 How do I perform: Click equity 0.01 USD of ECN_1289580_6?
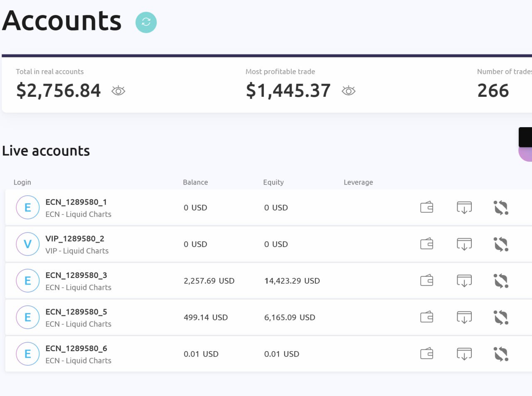(x=282, y=354)
